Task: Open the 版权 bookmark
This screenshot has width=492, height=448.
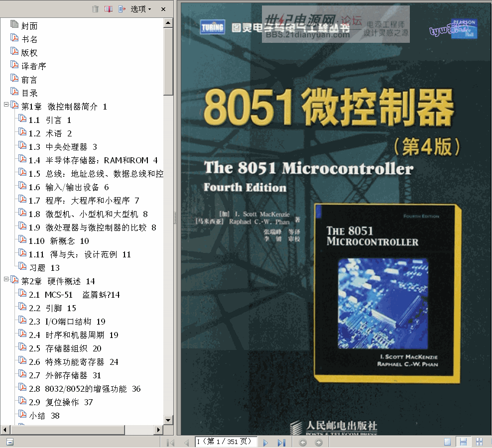Action: [29, 53]
